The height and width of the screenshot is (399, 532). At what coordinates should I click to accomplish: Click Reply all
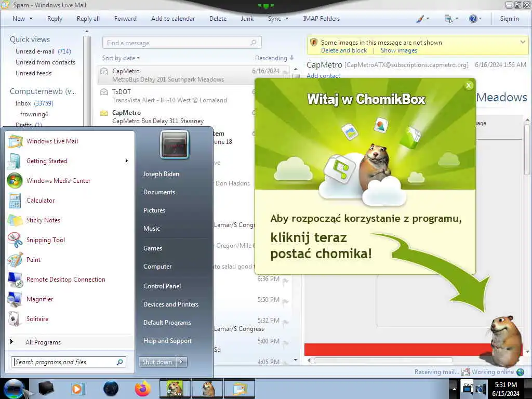pos(88,19)
